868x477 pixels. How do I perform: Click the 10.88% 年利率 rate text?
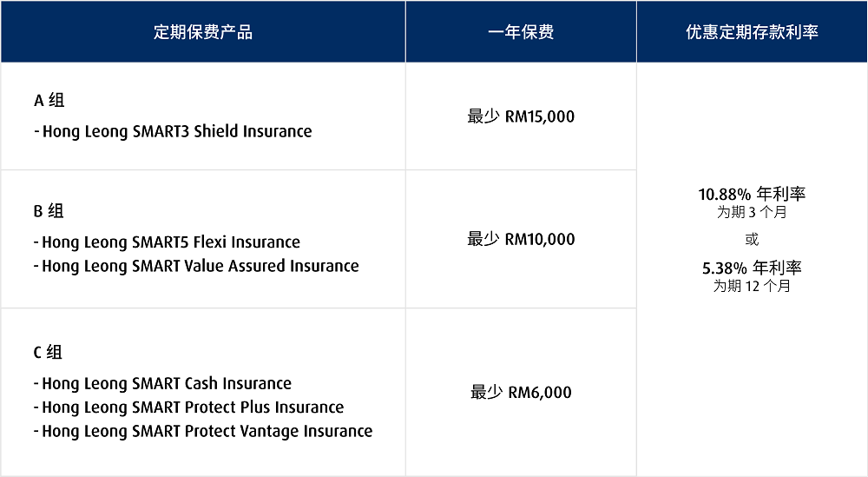(x=752, y=194)
